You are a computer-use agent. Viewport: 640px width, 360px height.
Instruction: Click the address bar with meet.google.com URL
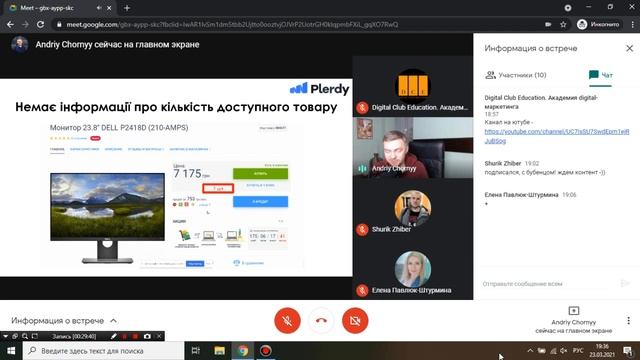(x=298, y=24)
